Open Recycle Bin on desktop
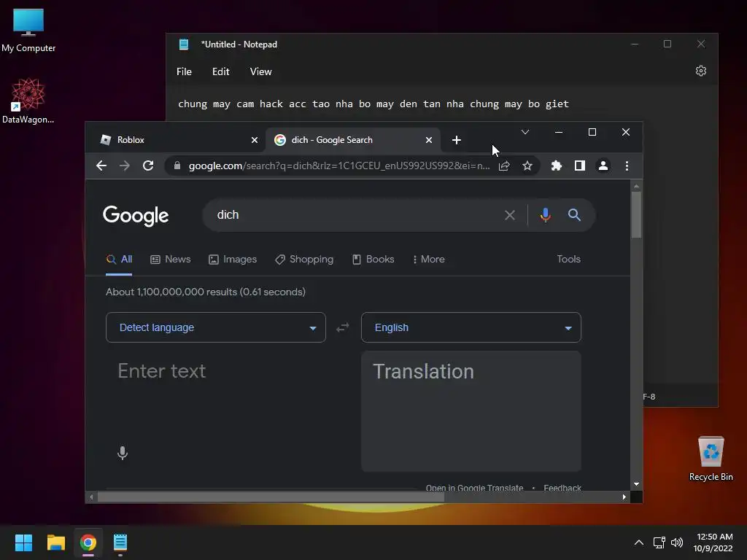 click(711, 458)
